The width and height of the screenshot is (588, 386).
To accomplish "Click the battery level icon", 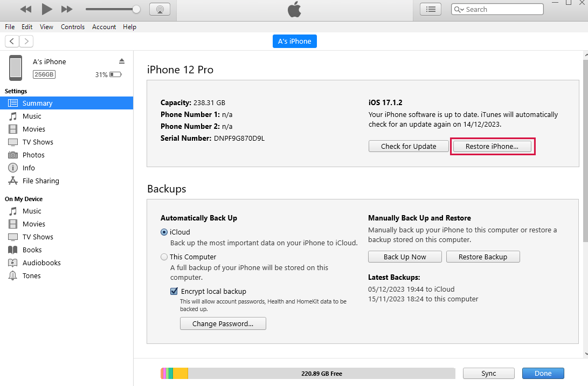I will (x=115, y=74).
